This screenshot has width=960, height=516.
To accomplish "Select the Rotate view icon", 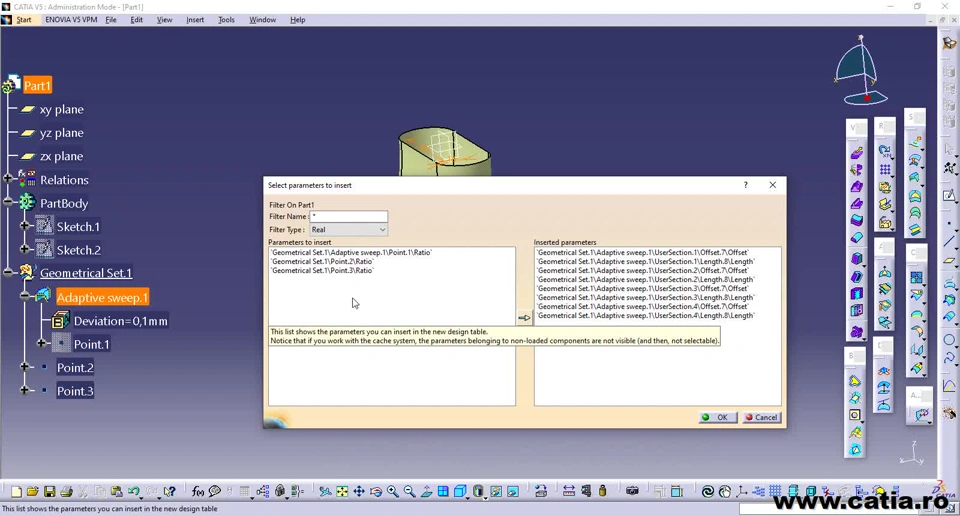I will [x=376, y=491].
